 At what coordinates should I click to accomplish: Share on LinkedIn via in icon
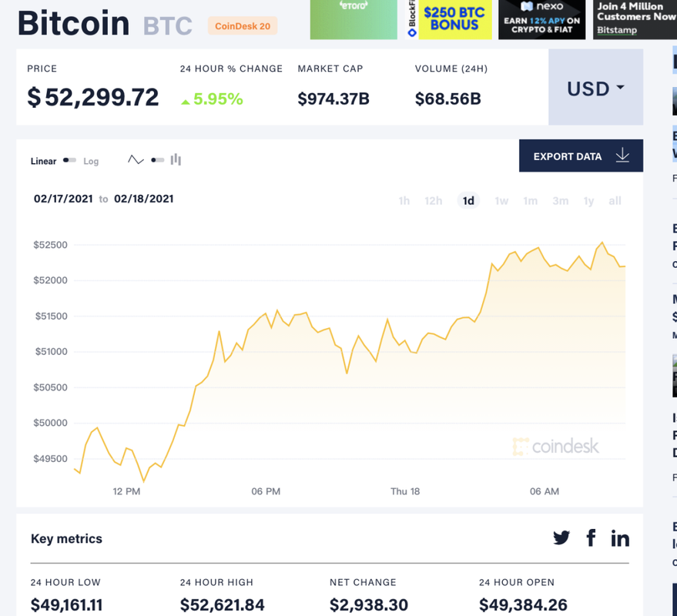(620, 538)
